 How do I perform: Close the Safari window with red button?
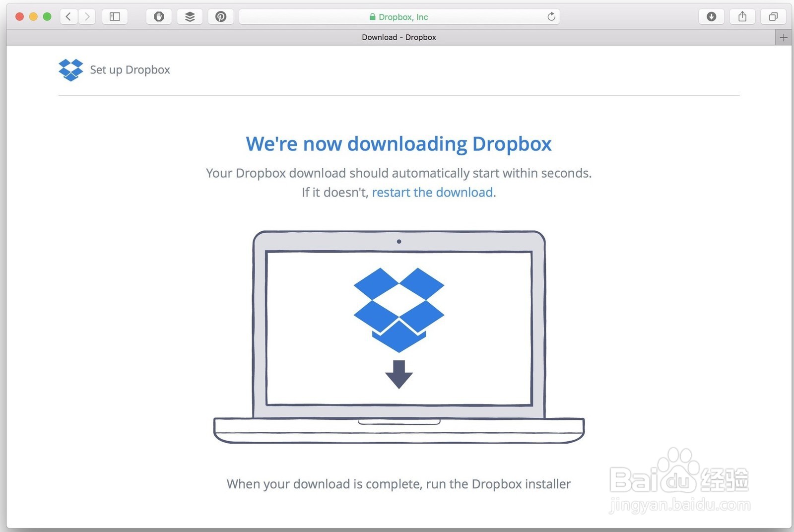point(20,17)
